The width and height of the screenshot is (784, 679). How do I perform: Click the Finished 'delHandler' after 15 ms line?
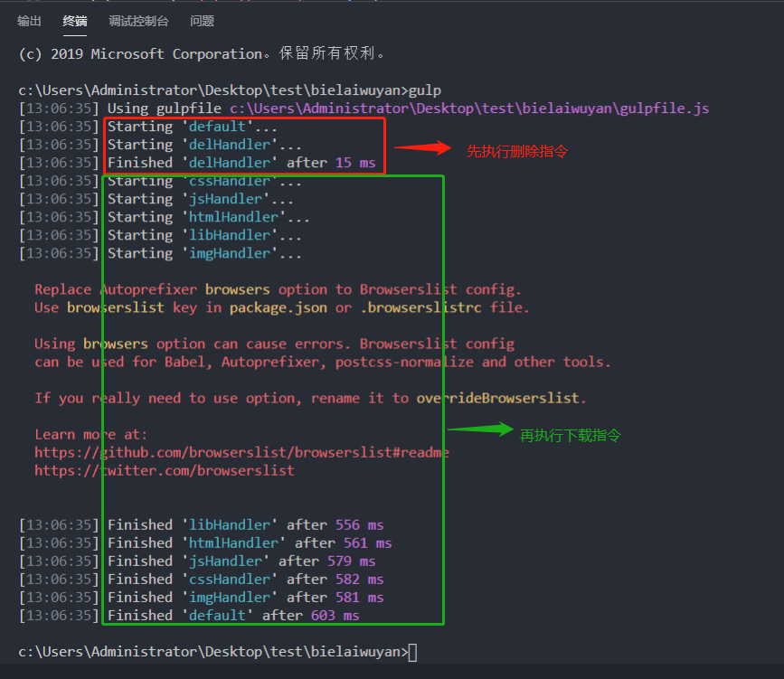tap(197, 163)
